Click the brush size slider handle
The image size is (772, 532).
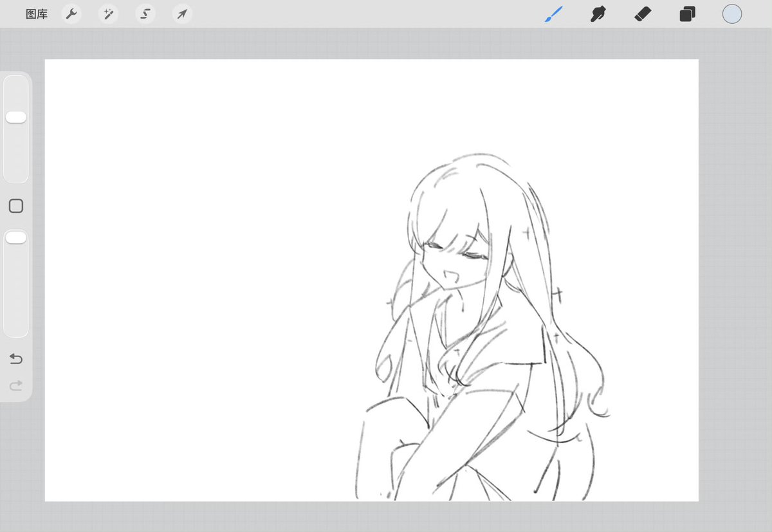coord(16,117)
